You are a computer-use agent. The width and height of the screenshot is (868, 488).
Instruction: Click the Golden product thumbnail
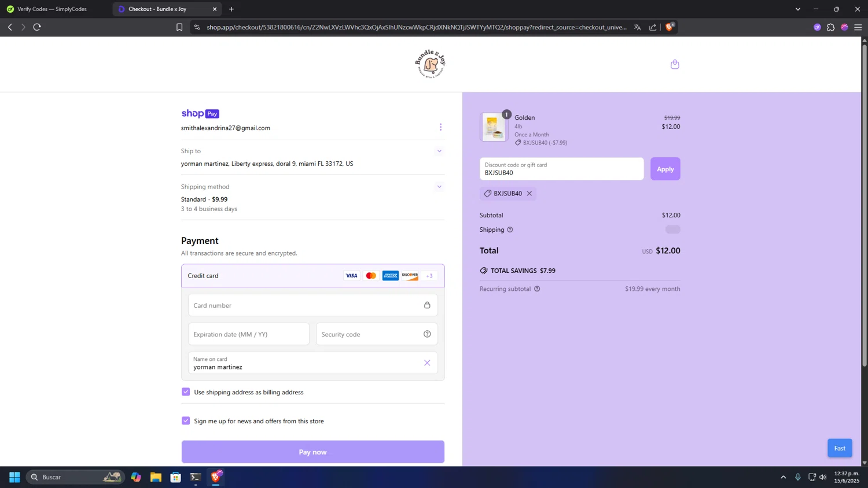coord(494,127)
